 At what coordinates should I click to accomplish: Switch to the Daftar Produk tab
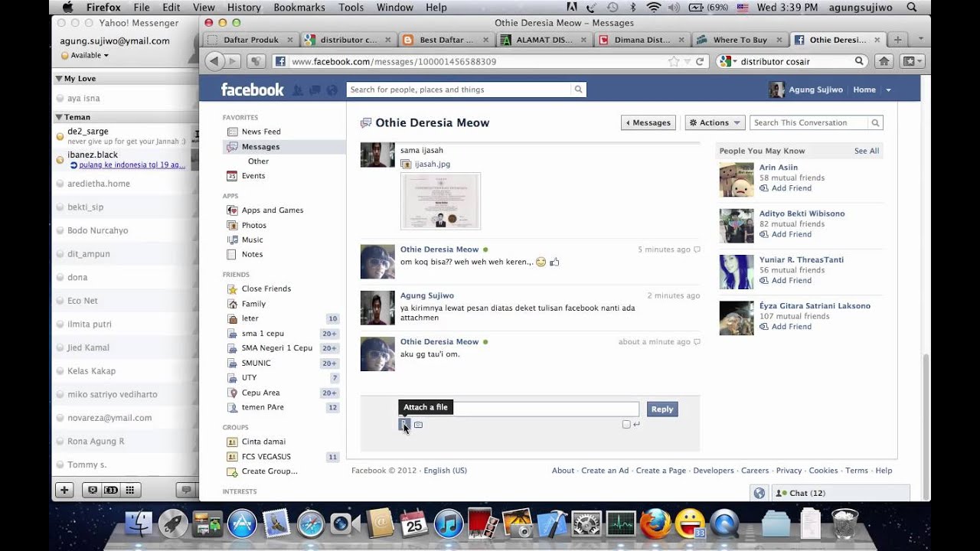pos(250,40)
